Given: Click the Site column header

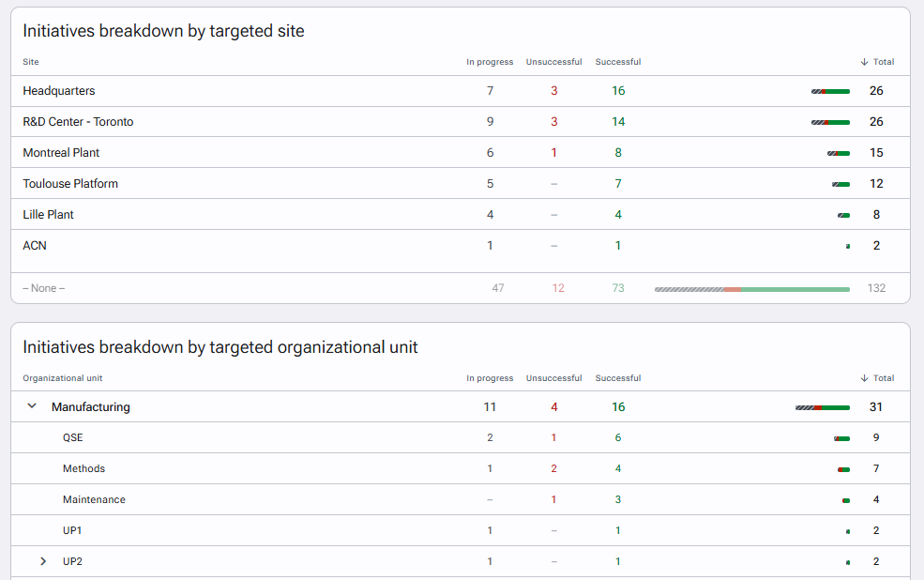Looking at the screenshot, I should [31, 62].
